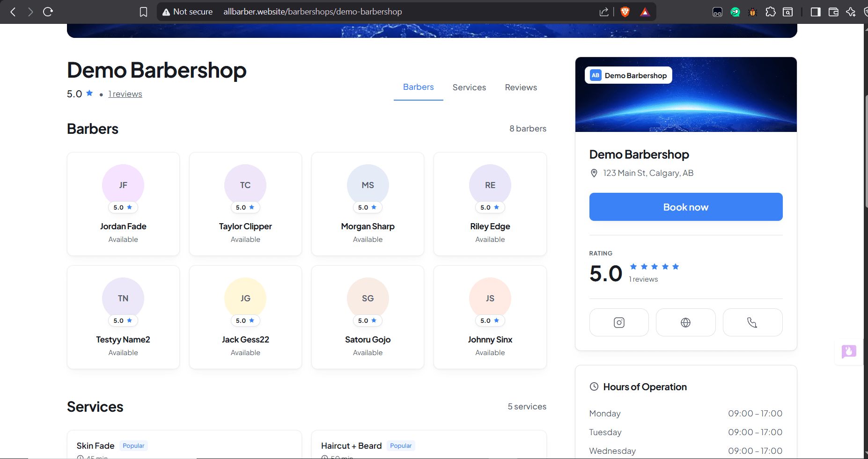Click the purple floating widget icon
Screen dimensions: 868x459
[849, 351]
